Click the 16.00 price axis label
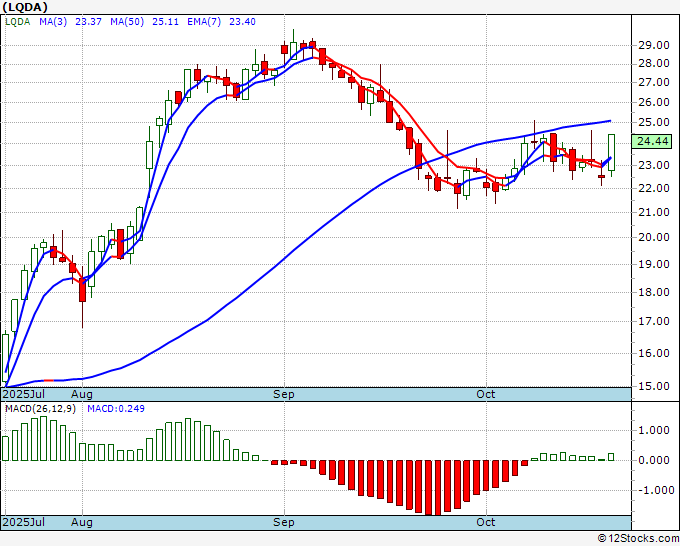This screenshot has height=546, width=680. [x=654, y=353]
